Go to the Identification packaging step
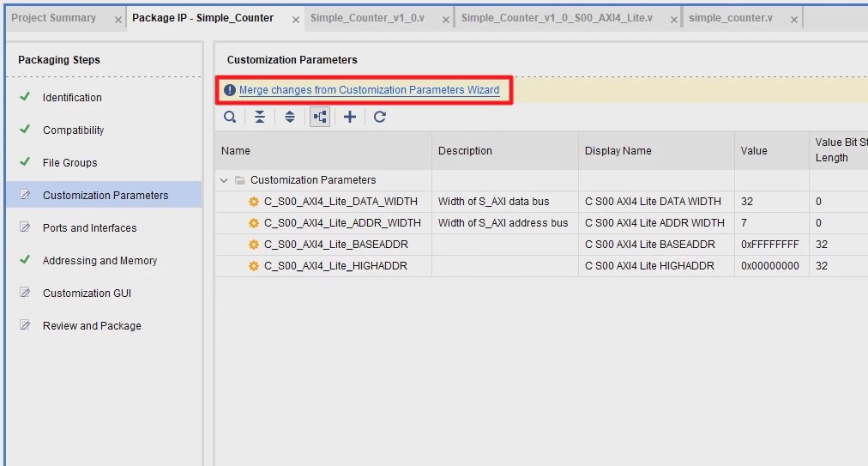The height and width of the screenshot is (466, 868). tap(72, 98)
